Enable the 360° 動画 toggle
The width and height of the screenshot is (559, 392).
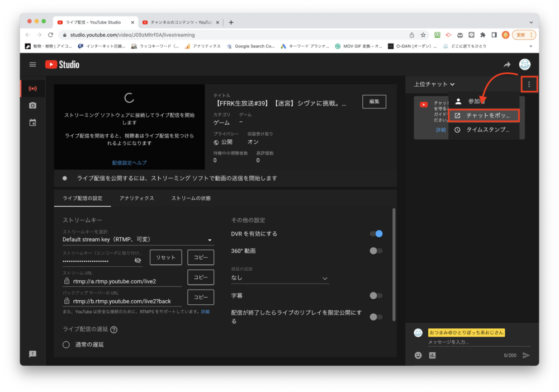pos(376,251)
